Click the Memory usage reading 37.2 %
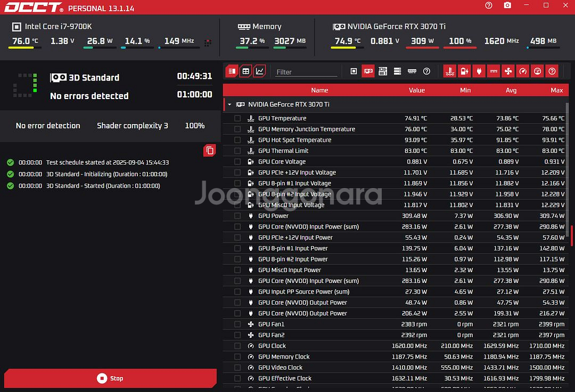Viewport: 575px width, 392px height. click(x=252, y=41)
